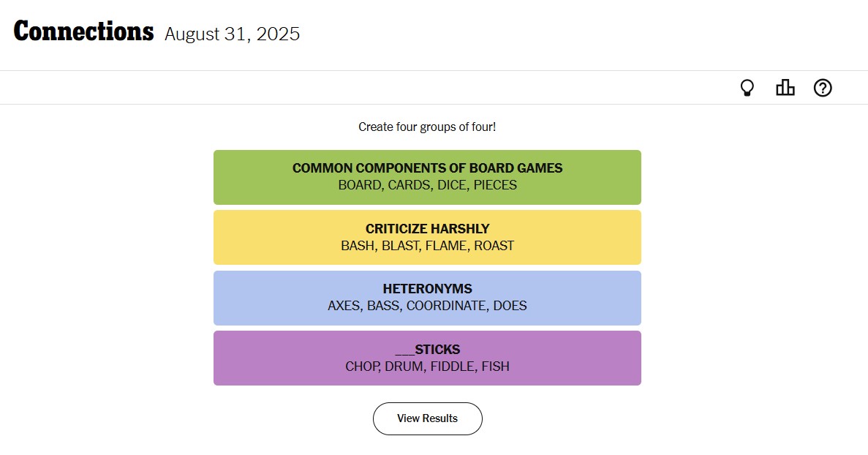This screenshot has width=868, height=455.
Task: Click the word ROAST in the yellow group
Action: point(494,246)
